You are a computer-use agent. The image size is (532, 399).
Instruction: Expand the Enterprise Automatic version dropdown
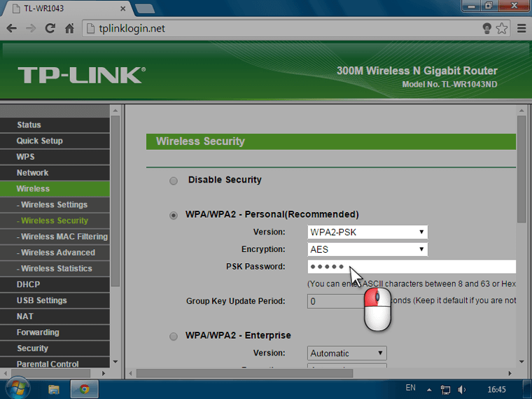(346, 353)
